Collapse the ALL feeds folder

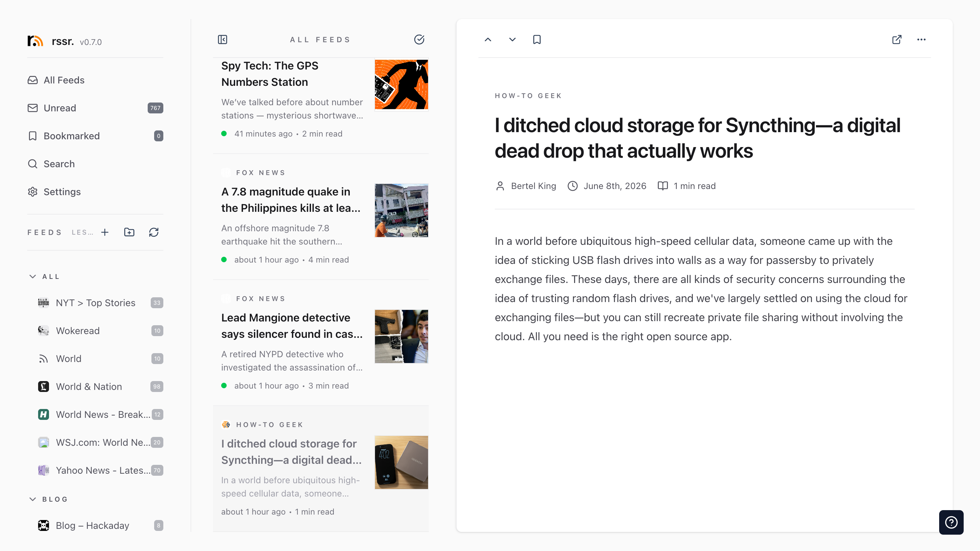coord(33,277)
